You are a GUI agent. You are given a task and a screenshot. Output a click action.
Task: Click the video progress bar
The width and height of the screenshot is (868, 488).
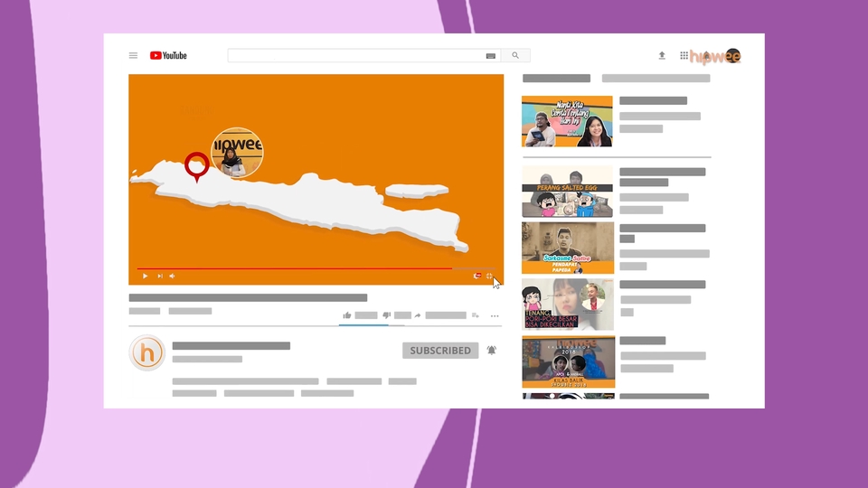316,268
